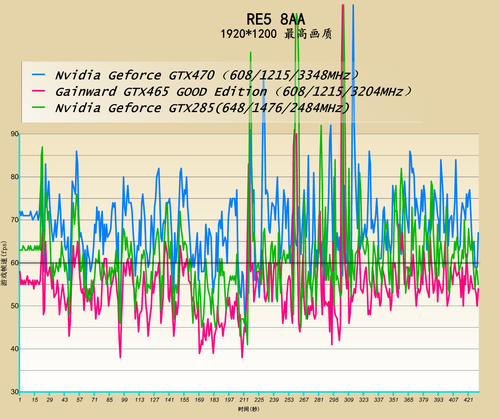Select the Nvidia Geforce GTX285 legend label
Screen dimensions: 500x419
(x=202, y=108)
